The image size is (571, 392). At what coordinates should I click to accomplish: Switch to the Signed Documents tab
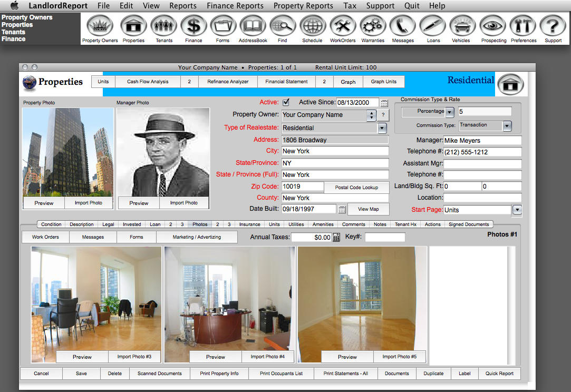click(x=469, y=224)
